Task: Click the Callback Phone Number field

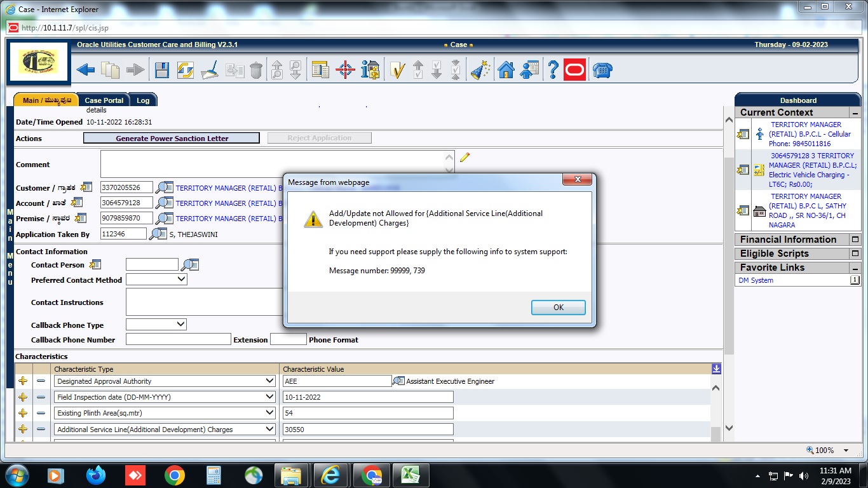Action: [x=178, y=339]
